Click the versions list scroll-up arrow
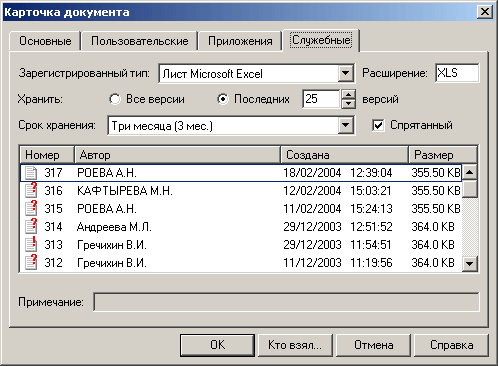The width and height of the screenshot is (498, 366). (x=470, y=172)
